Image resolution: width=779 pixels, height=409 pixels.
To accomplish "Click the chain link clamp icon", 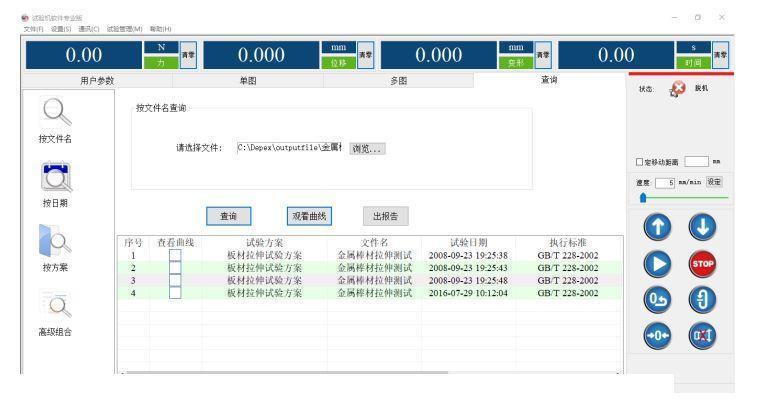I will click(x=702, y=300).
